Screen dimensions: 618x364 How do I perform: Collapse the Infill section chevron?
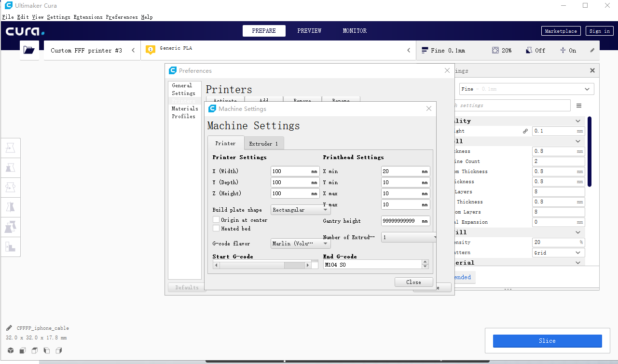pos(578,232)
